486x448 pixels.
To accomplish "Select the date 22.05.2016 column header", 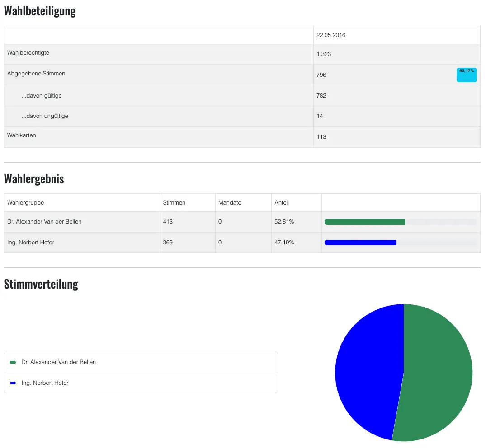I will 331,35.
